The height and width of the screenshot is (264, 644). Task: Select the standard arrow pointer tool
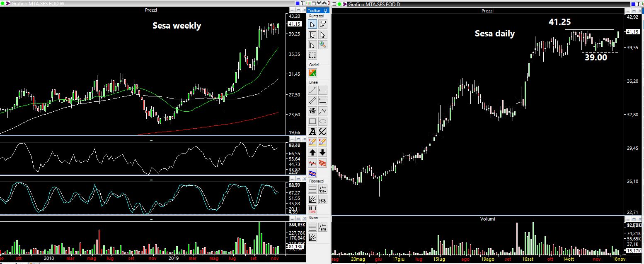pyautogui.click(x=312, y=24)
